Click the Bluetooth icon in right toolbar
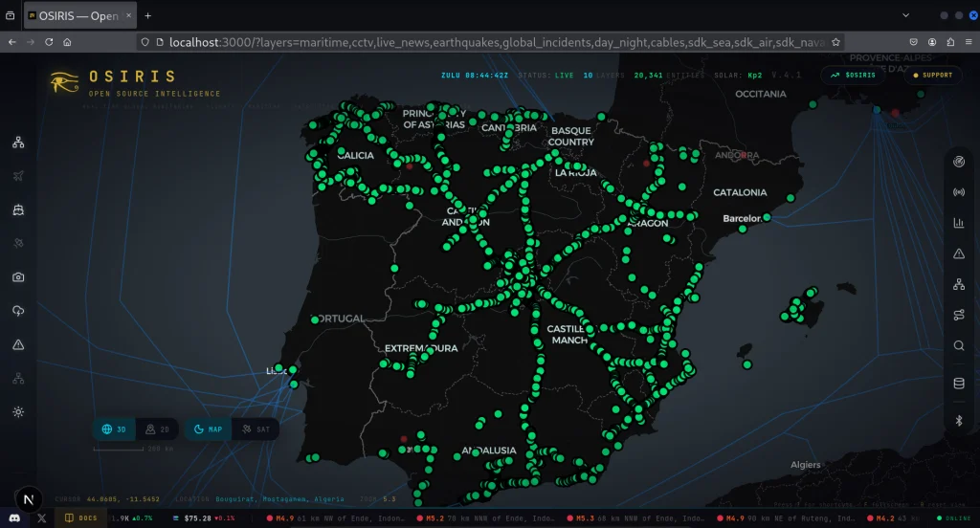The height and width of the screenshot is (528, 980). point(959,421)
